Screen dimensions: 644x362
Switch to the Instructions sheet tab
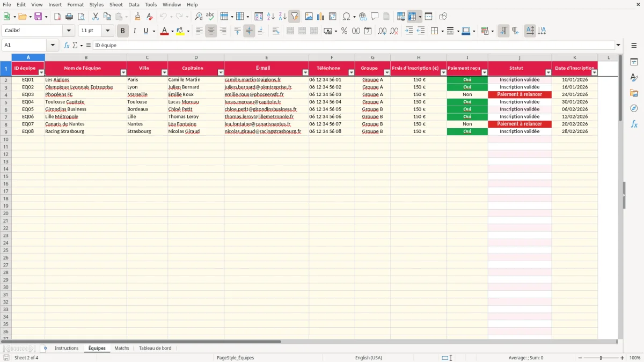tap(67, 348)
